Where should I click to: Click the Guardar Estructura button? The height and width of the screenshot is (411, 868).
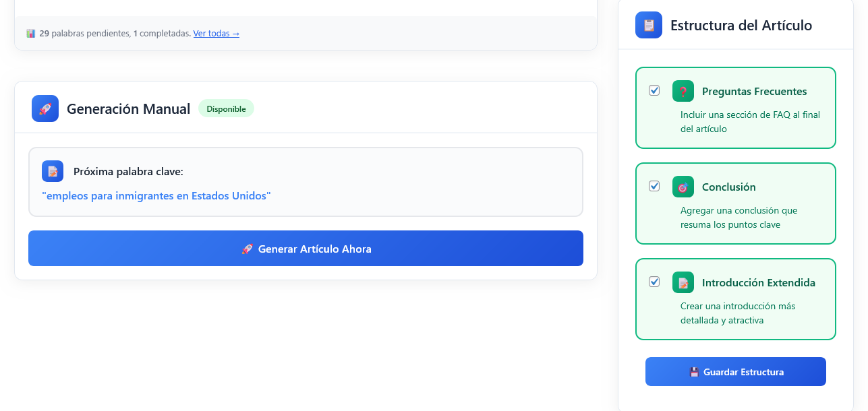point(735,372)
